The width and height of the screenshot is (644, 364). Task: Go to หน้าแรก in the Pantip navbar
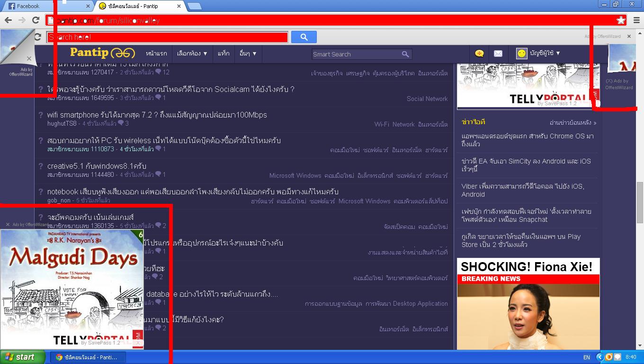[156, 54]
